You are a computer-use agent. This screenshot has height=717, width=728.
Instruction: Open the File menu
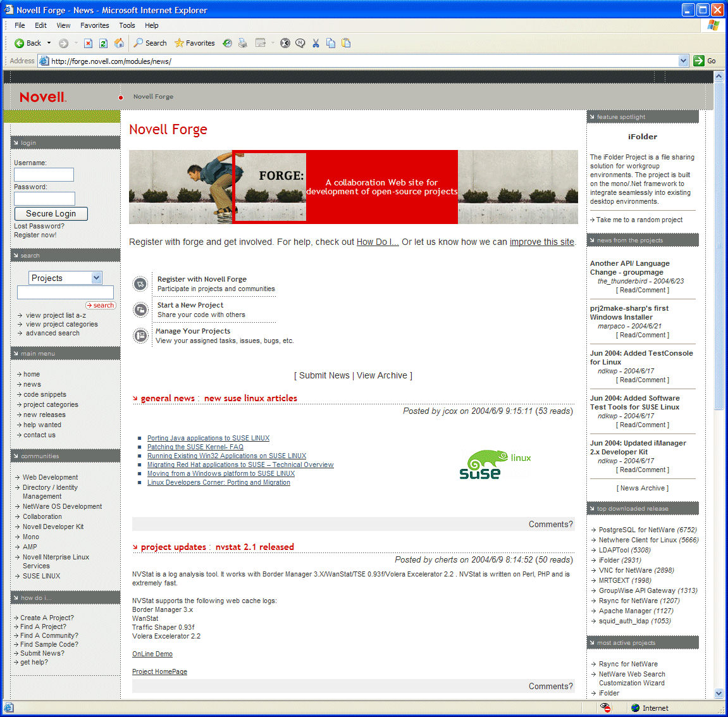click(20, 25)
